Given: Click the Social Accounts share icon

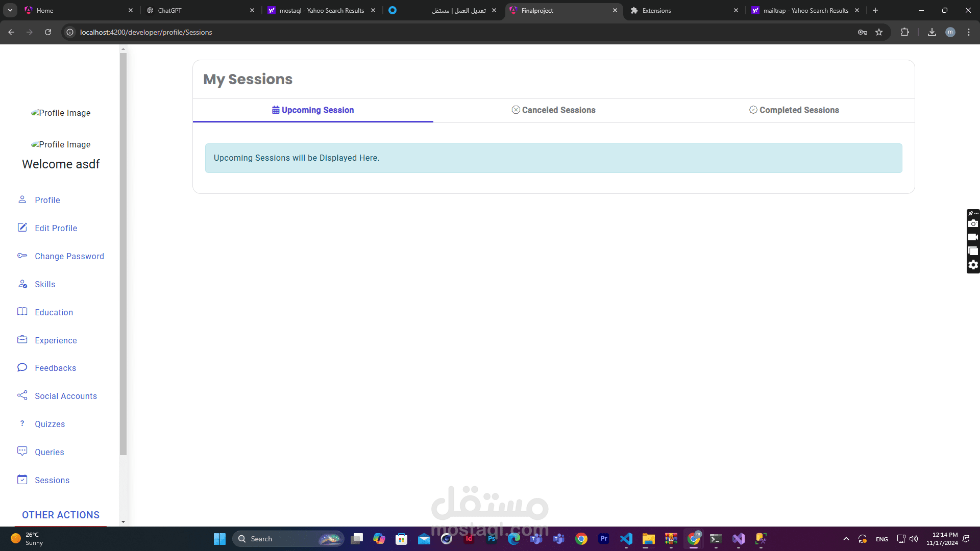Looking at the screenshot, I should pyautogui.click(x=22, y=395).
